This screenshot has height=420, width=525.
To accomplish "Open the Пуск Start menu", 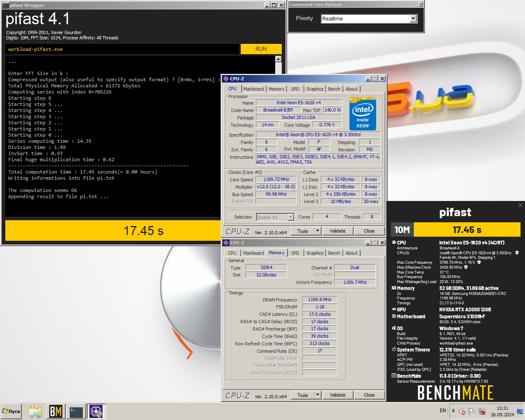I will click(11, 411).
